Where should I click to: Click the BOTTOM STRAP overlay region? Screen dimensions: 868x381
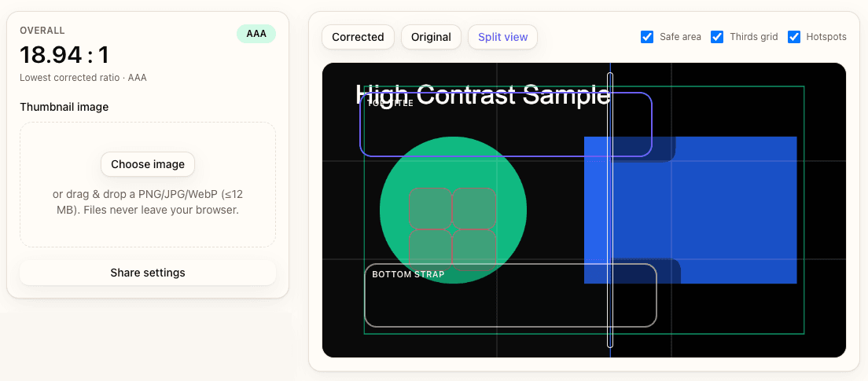click(x=510, y=295)
